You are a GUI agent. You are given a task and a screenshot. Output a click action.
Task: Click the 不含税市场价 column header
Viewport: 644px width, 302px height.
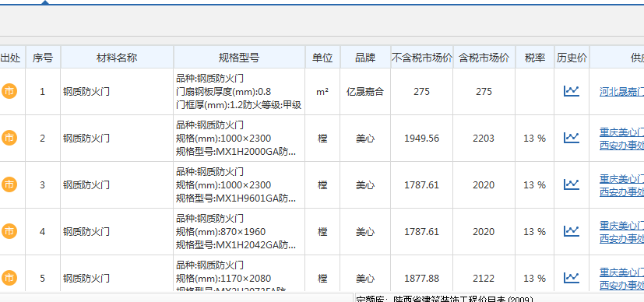point(422,58)
